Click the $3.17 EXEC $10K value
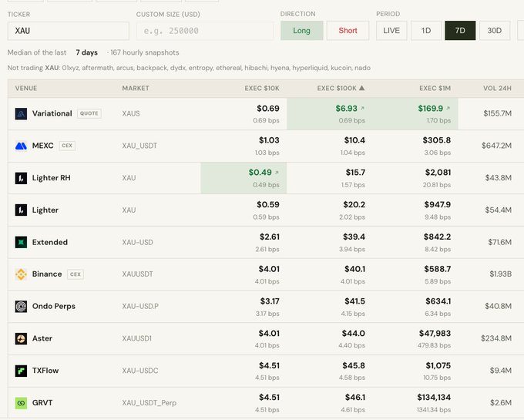 tap(270, 301)
